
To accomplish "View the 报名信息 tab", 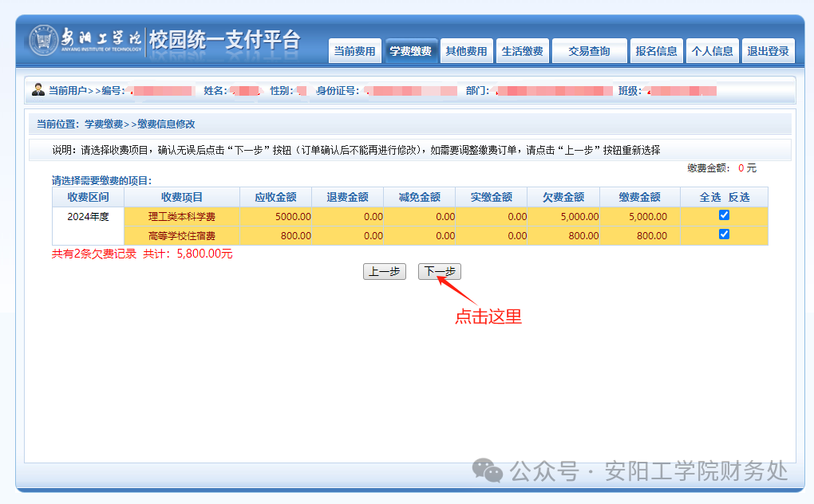I will click(x=656, y=51).
